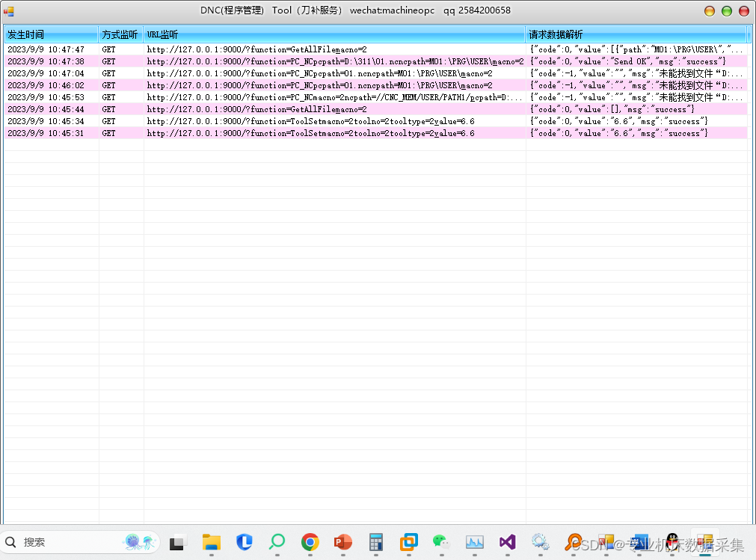The image size is (756, 560).
Task: Select the row timed 2023/9/9 10:45:34
Action: (376, 121)
